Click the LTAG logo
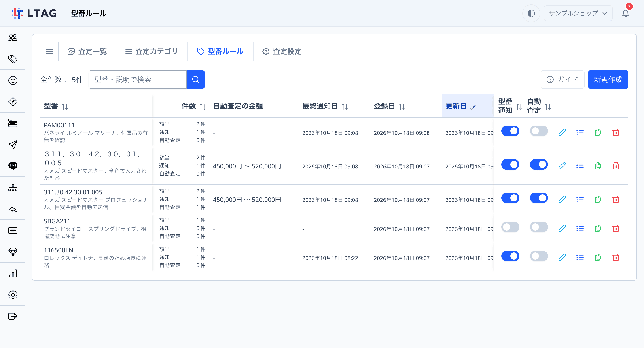 pos(34,13)
